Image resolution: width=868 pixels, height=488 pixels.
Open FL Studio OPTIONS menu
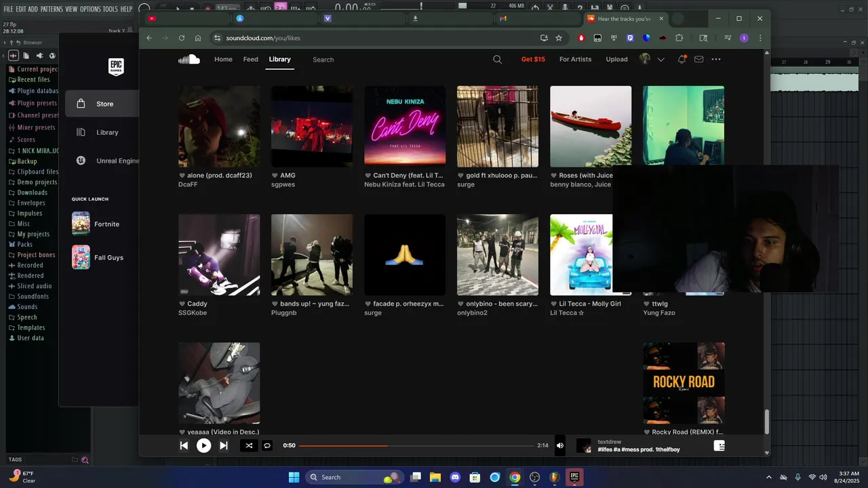[x=90, y=9]
